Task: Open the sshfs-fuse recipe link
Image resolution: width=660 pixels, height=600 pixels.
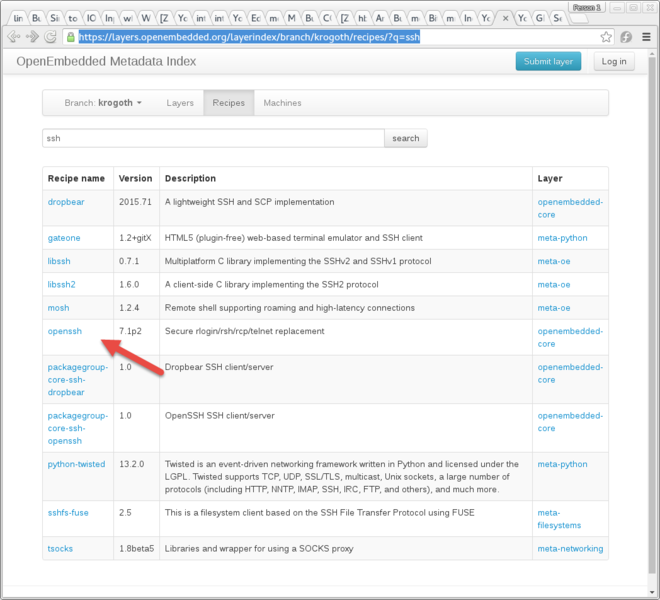Action: [x=68, y=513]
